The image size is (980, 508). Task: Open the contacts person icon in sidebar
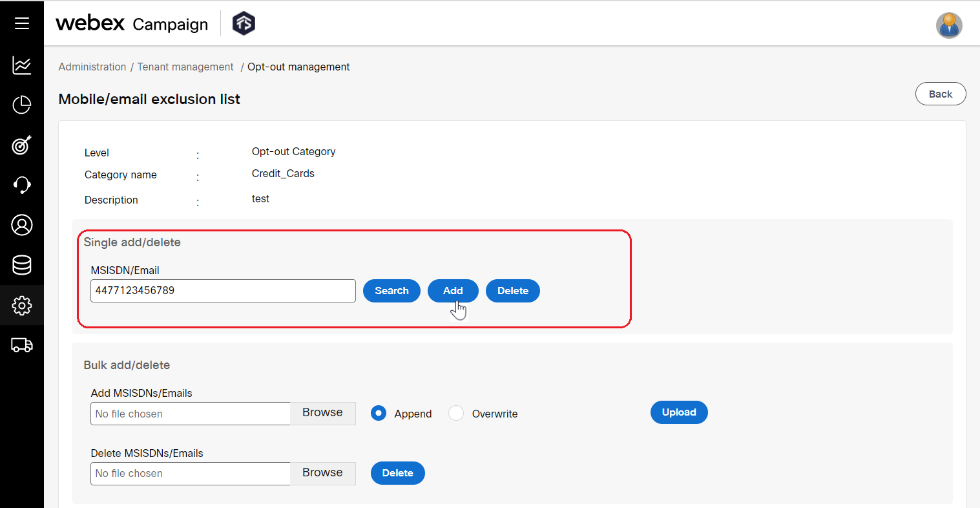tap(21, 225)
